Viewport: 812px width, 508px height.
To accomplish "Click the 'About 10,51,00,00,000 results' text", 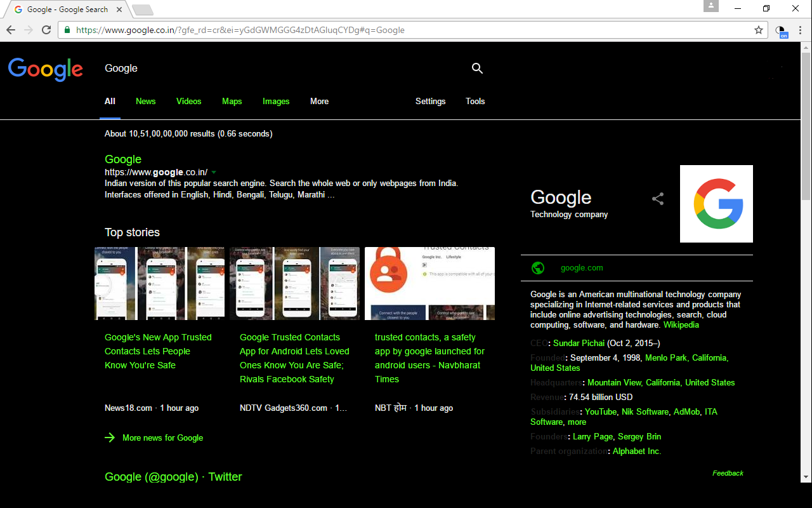I will coord(188,133).
